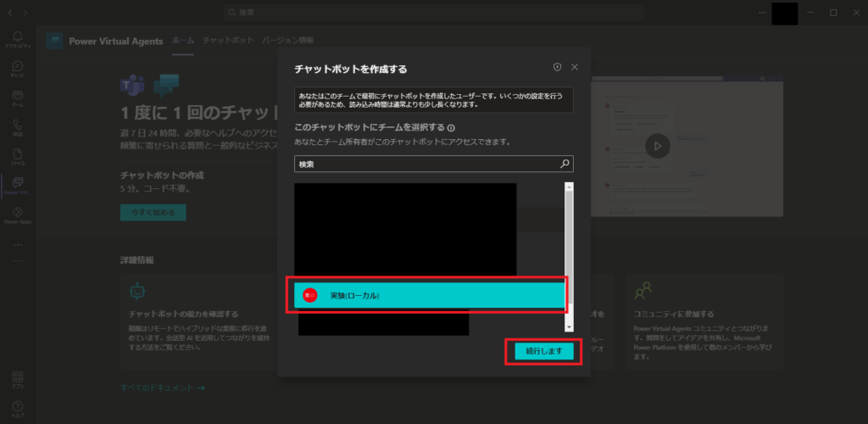Focus the team 検索 input field

coord(433,164)
